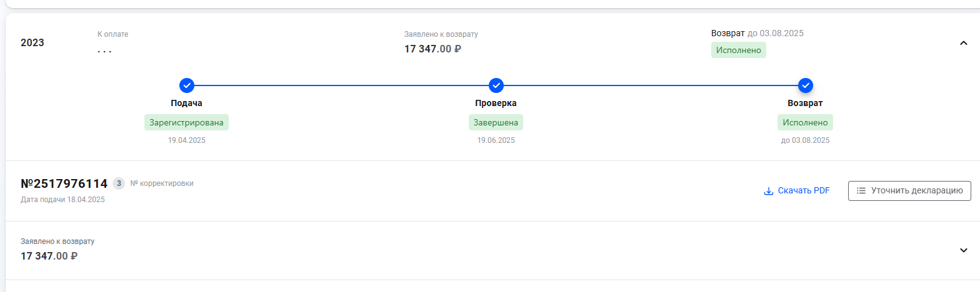Click the 2023 year label
This screenshot has height=292, width=980.
click(32, 43)
